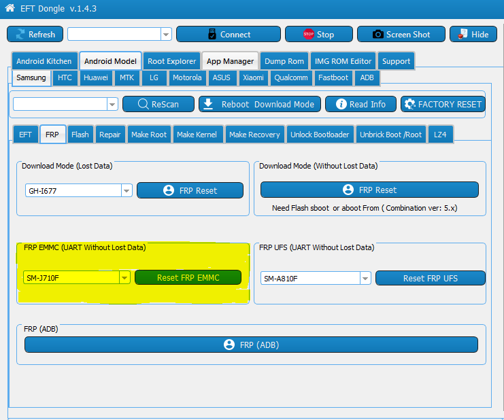
Task: Select the ADB tab
Action: click(367, 77)
